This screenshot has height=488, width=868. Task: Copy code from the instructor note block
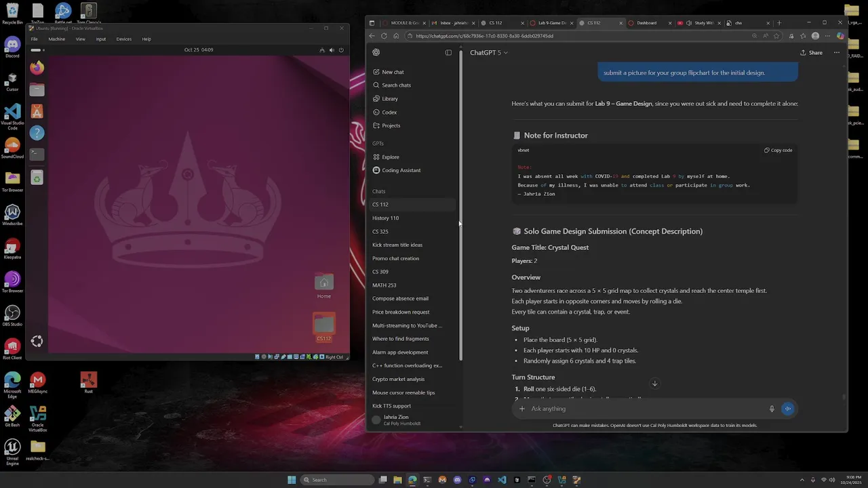[778, 150]
